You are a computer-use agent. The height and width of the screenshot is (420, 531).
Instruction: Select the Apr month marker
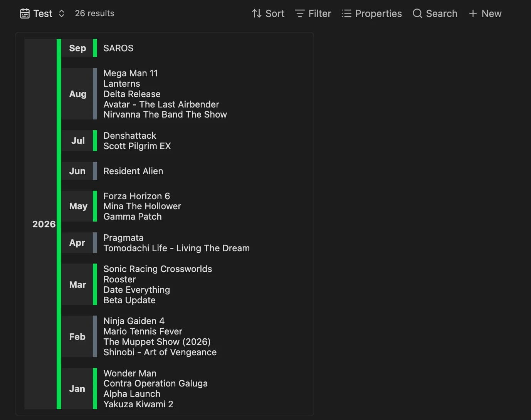click(x=77, y=243)
